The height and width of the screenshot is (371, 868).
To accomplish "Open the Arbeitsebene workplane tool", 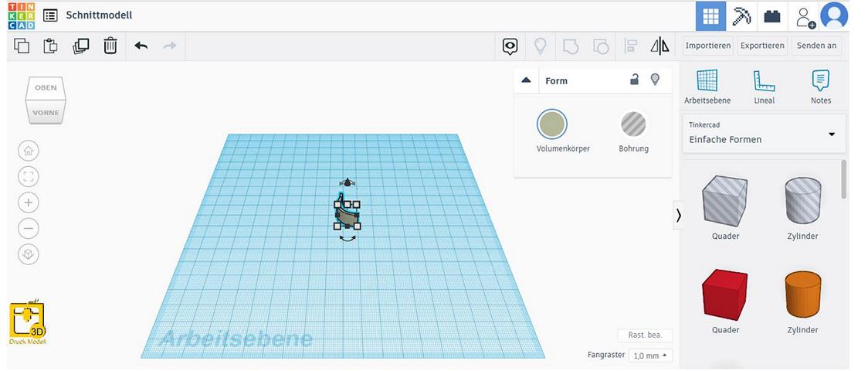I will tap(707, 87).
